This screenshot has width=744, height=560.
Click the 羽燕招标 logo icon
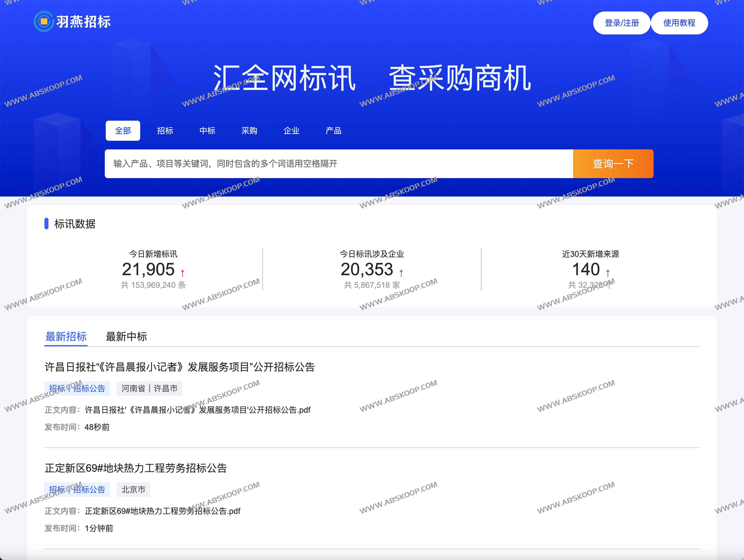44,21
